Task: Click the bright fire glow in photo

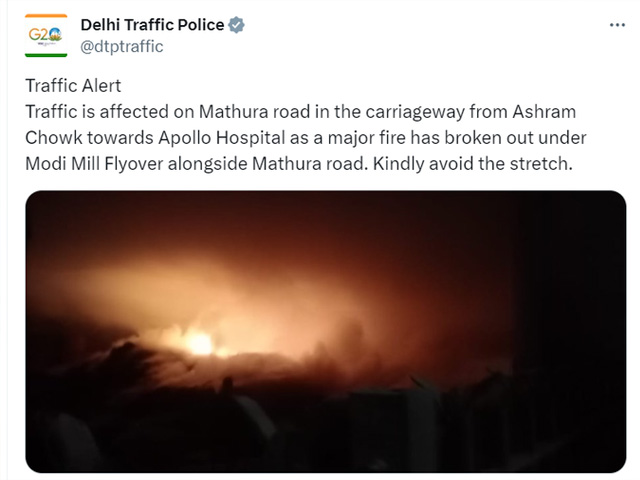Action: pos(199,341)
